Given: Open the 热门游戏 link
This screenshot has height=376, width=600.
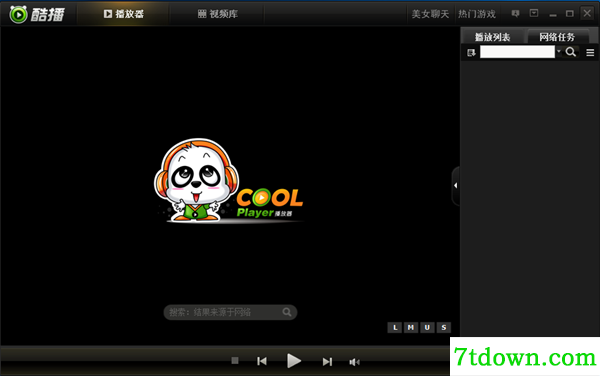Looking at the screenshot, I should (x=477, y=14).
